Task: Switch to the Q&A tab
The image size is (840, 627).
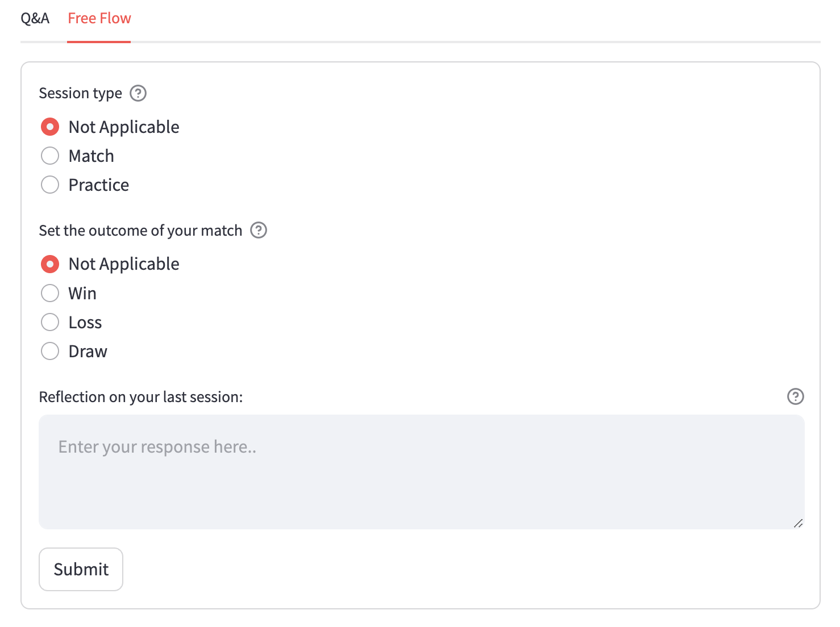Action: 35,19
